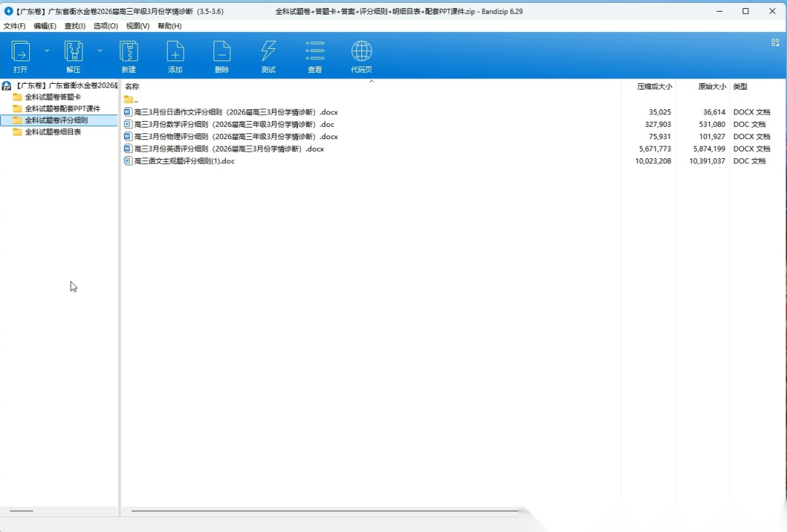Click the 新建 (New archive) icon

[129, 52]
